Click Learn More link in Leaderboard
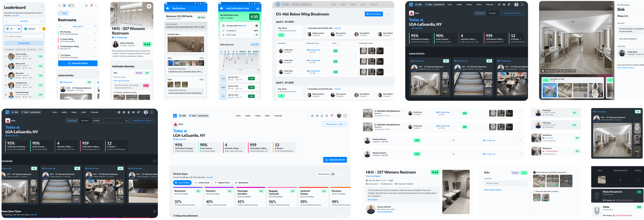 click(x=15, y=15)
